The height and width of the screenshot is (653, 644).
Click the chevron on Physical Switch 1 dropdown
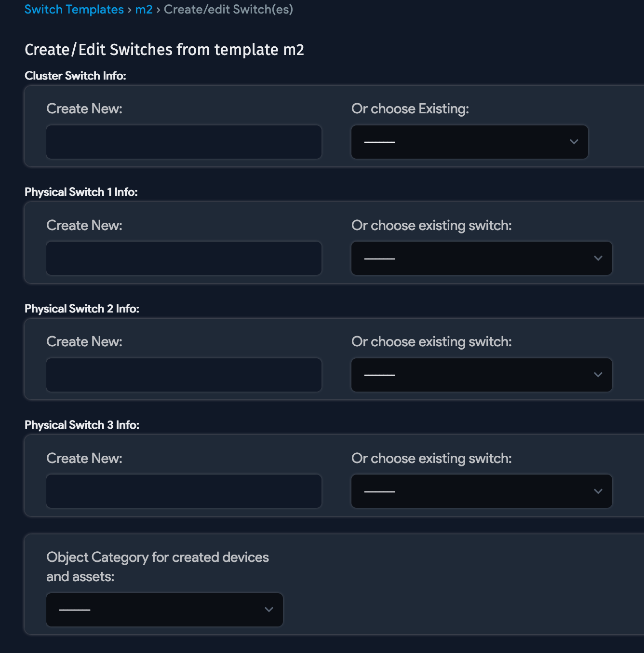(598, 258)
